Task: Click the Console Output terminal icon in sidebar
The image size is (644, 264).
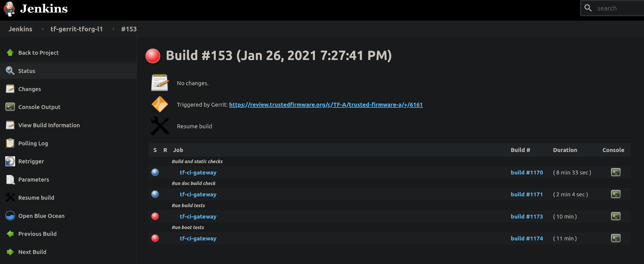Action: coord(10,107)
